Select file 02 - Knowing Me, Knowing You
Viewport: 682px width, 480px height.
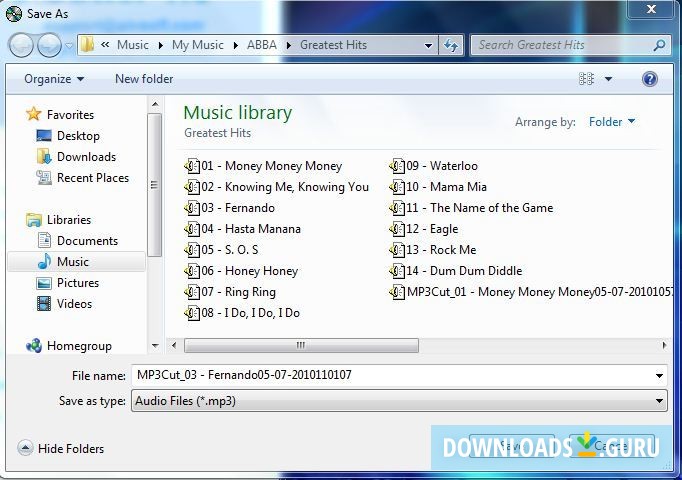tap(277, 187)
